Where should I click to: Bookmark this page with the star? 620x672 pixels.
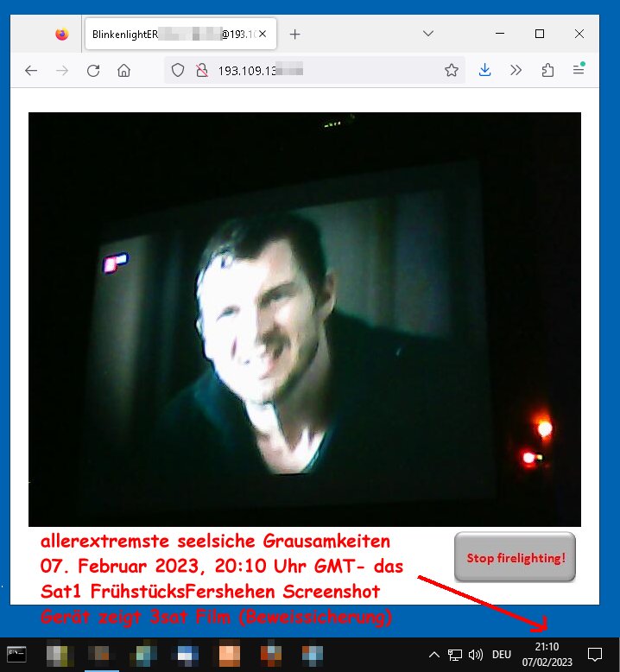[x=451, y=70]
